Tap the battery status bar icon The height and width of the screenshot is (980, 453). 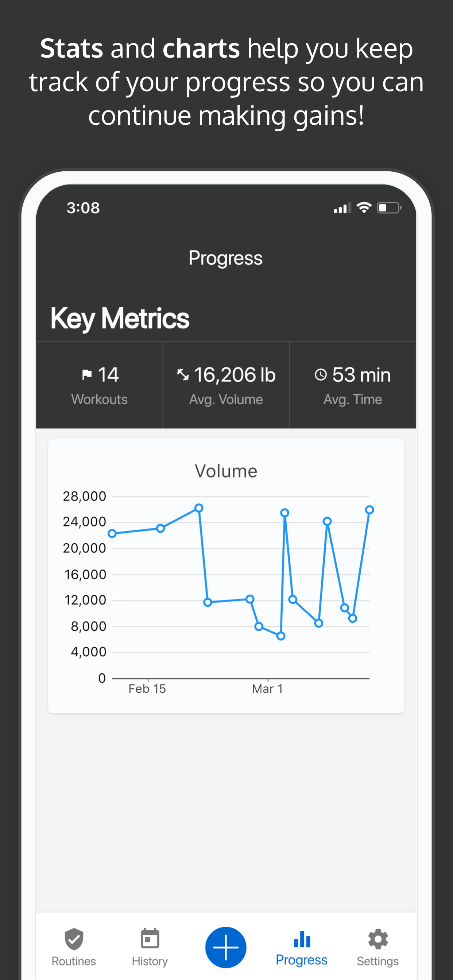(389, 208)
